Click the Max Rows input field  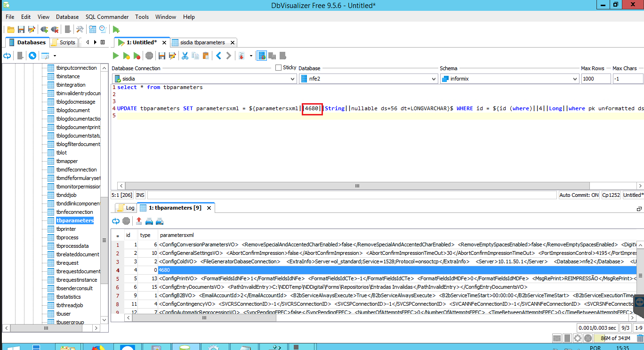click(x=595, y=79)
